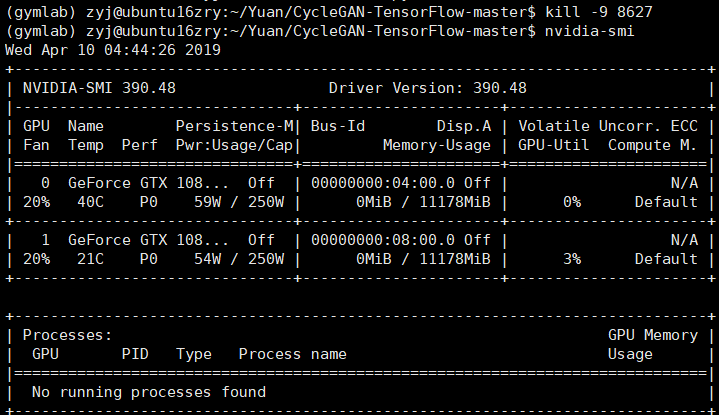The width and height of the screenshot is (719, 415).
Task: Click the "Driver Version: 390.48" text
Action: coord(427,87)
